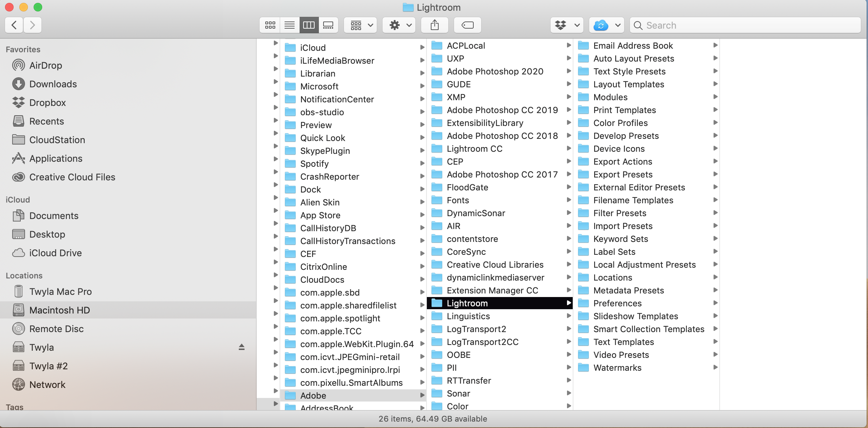868x428 pixels.
Task: Click the Search field
Action: coord(745,25)
